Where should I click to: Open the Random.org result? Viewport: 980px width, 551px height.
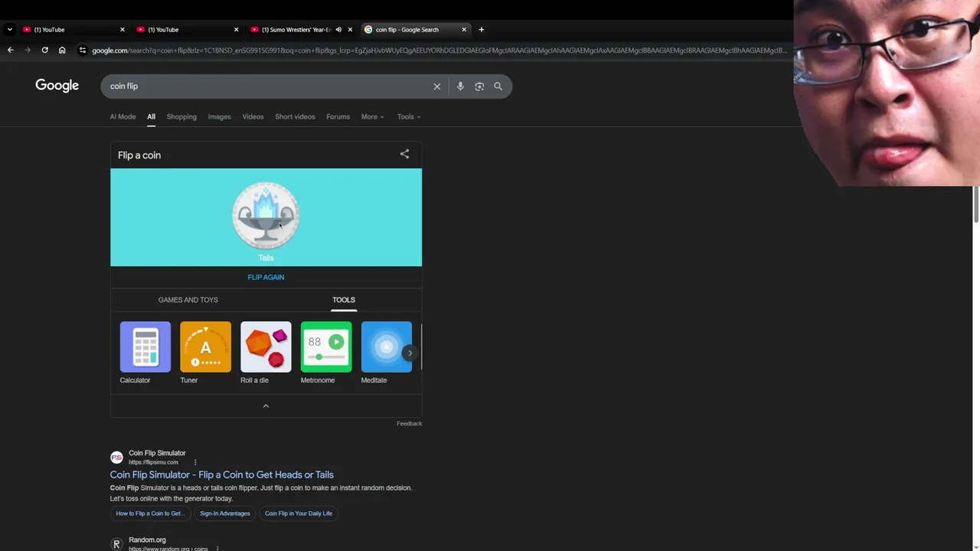click(147, 540)
